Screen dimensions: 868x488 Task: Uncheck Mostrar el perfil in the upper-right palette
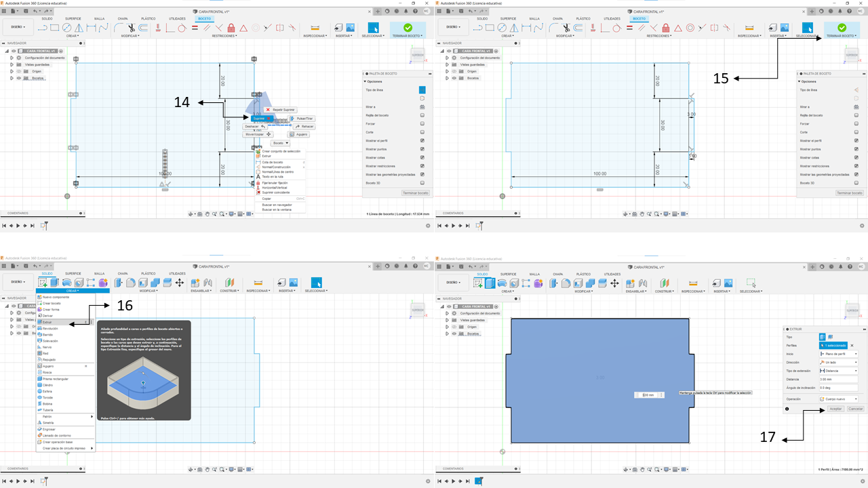coord(856,140)
